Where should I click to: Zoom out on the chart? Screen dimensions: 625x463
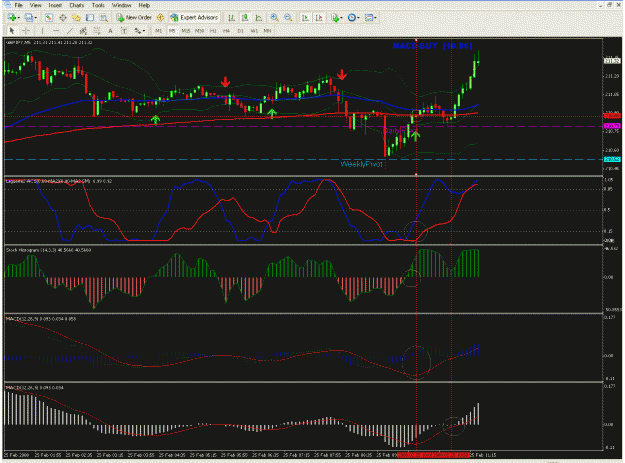click(x=288, y=18)
